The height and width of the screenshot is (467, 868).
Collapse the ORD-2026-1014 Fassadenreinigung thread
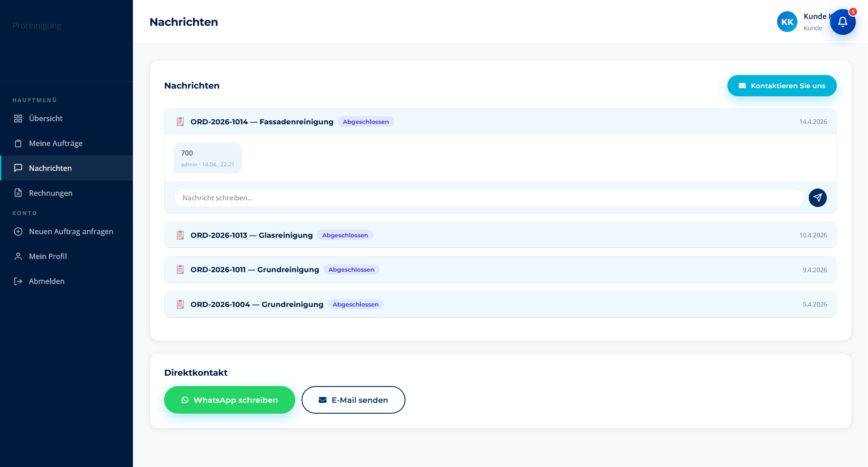(x=500, y=122)
